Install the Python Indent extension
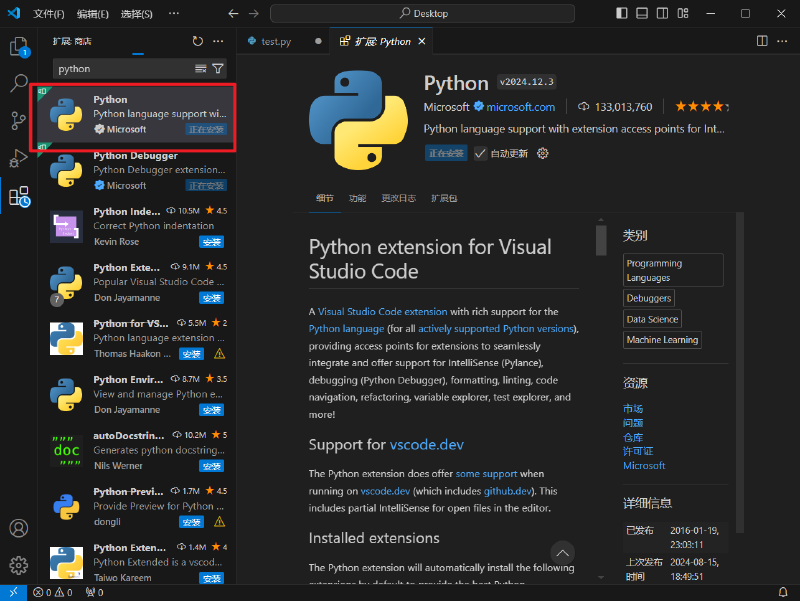This screenshot has width=800, height=601. (x=211, y=242)
